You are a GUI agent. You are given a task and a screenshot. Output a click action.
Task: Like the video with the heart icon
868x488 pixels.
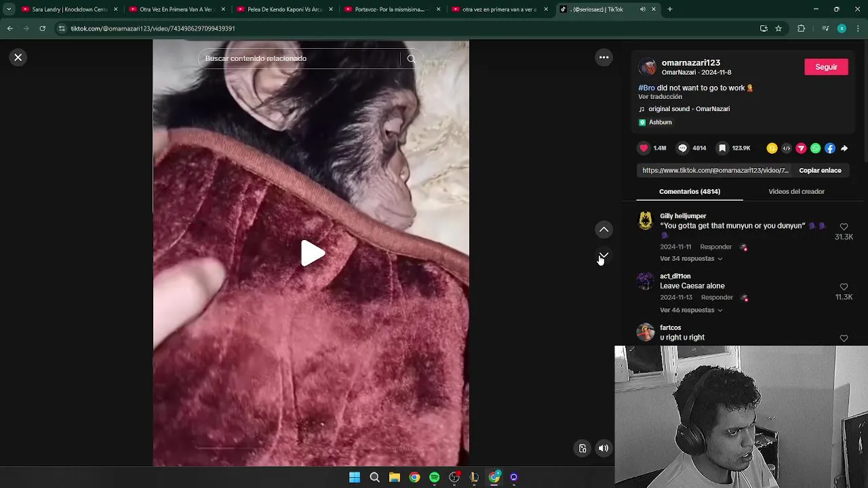[644, 148]
